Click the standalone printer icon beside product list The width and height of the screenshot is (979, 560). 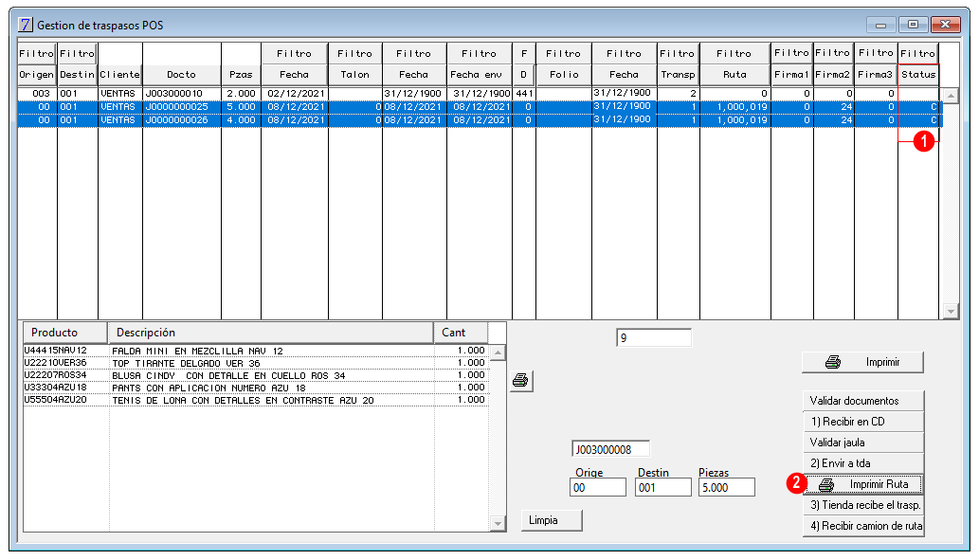click(x=520, y=380)
